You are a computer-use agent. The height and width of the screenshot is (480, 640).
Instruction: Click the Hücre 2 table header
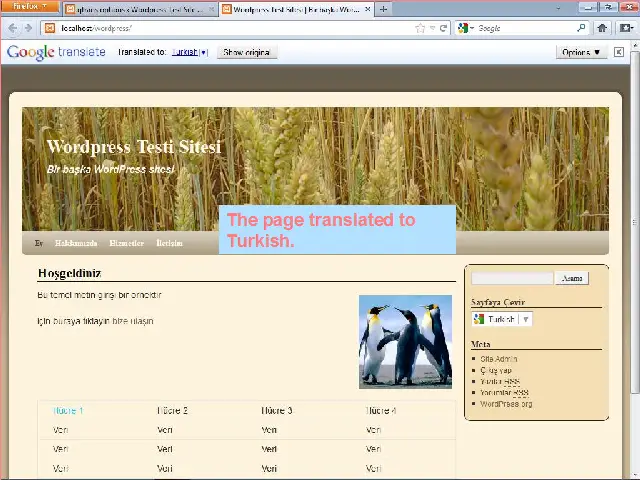coord(172,411)
